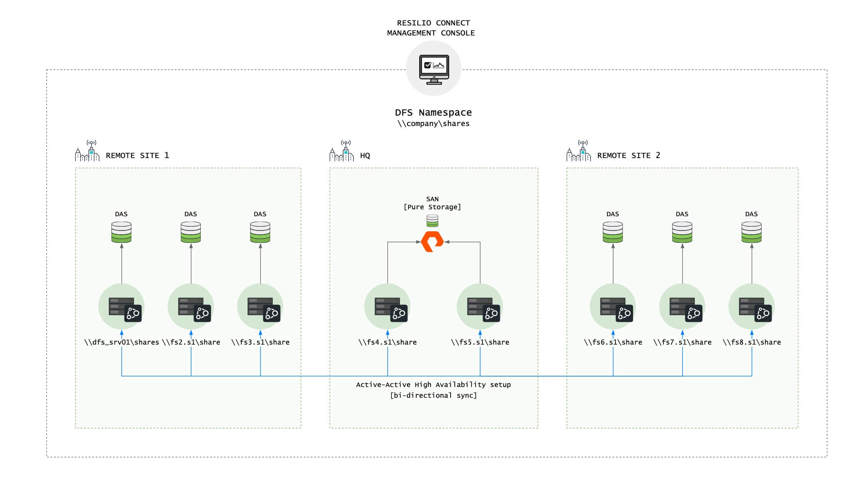The image size is (868, 498).
Task: Click the \\fs7.s1\share path label
Action: pyautogui.click(x=683, y=342)
